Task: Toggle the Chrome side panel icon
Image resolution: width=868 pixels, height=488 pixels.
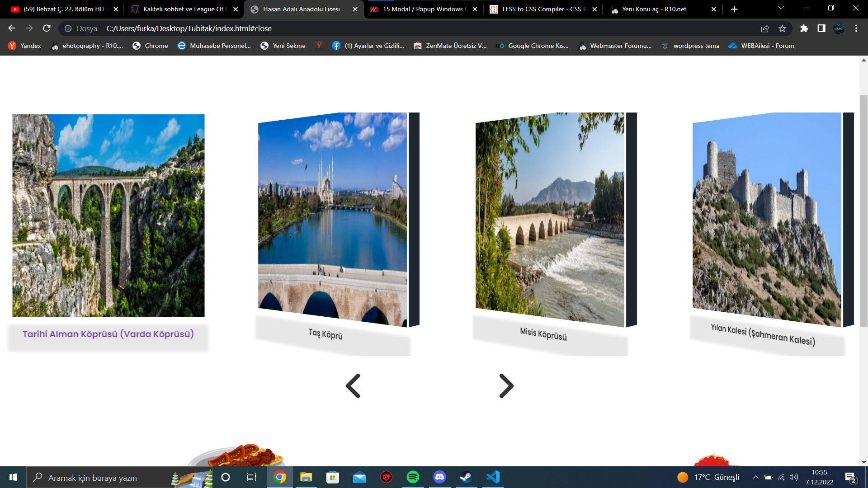Action: [821, 28]
